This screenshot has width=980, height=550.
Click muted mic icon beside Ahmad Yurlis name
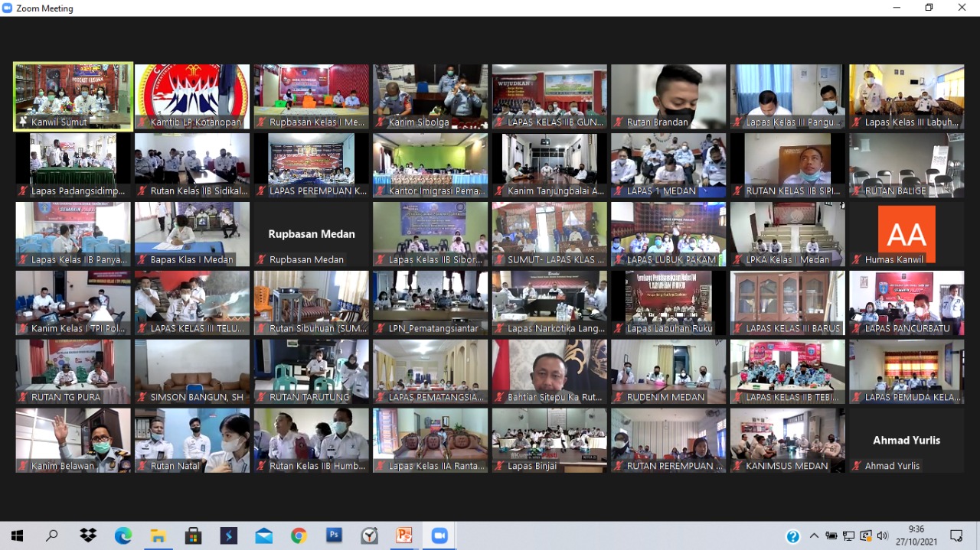click(857, 466)
